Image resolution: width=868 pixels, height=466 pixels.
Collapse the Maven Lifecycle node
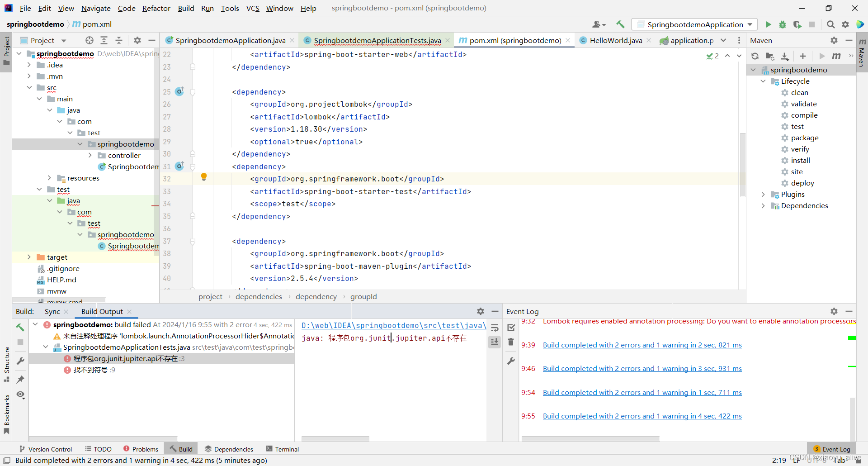(x=763, y=81)
